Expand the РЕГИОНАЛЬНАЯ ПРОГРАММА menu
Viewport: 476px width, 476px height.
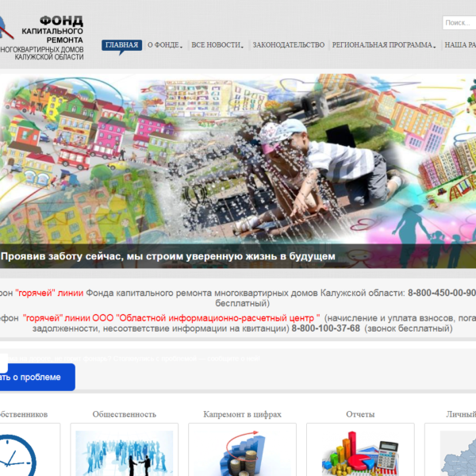point(384,45)
